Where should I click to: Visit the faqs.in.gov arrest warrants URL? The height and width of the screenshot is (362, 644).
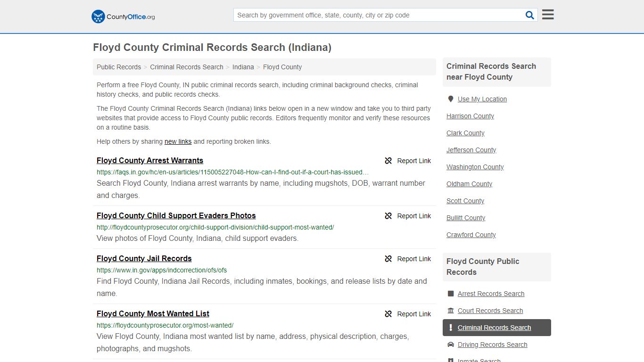pos(233,172)
